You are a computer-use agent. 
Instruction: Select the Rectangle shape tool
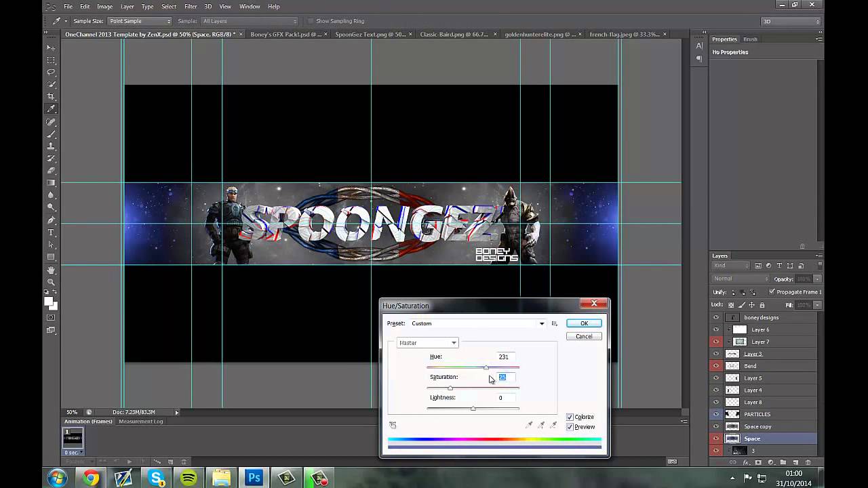pyautogui.click(x=51, y=257)
